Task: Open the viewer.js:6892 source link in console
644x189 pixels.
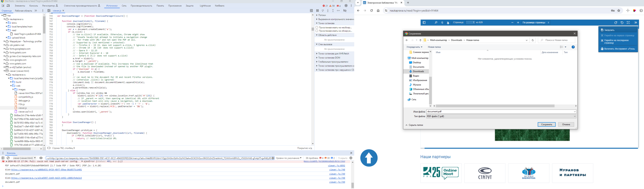Action: coord(336,166)
